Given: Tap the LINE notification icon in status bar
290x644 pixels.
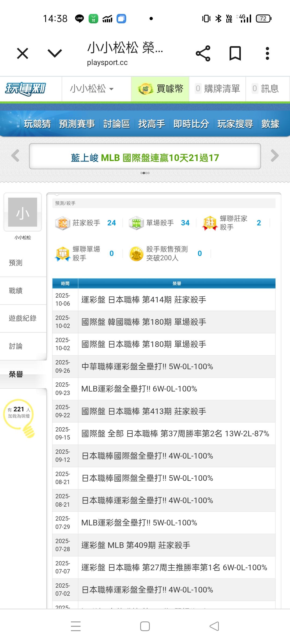Looking at the screenshot, I should tap(79, 19).
